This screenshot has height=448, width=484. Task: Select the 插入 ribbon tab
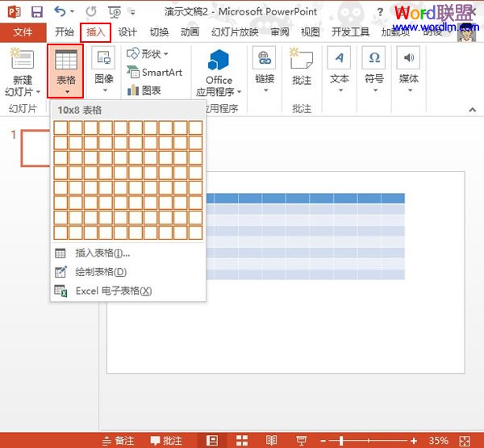[x=96, y=32]
